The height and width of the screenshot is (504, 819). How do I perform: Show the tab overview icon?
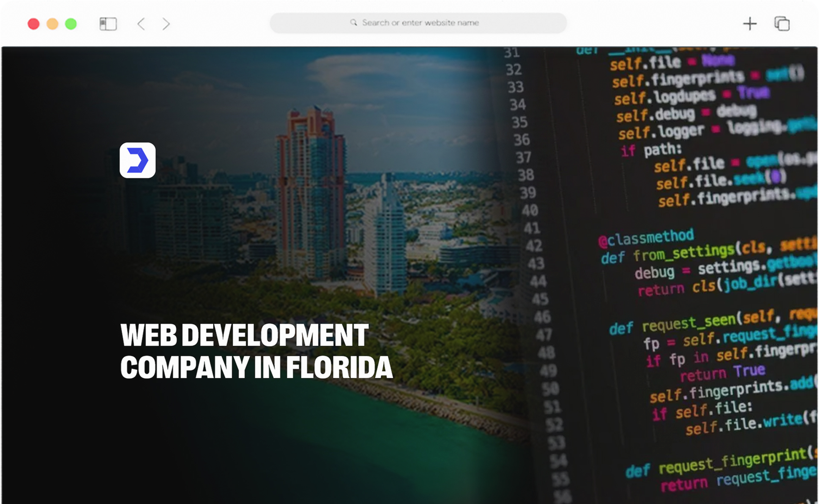pos(782,24)
